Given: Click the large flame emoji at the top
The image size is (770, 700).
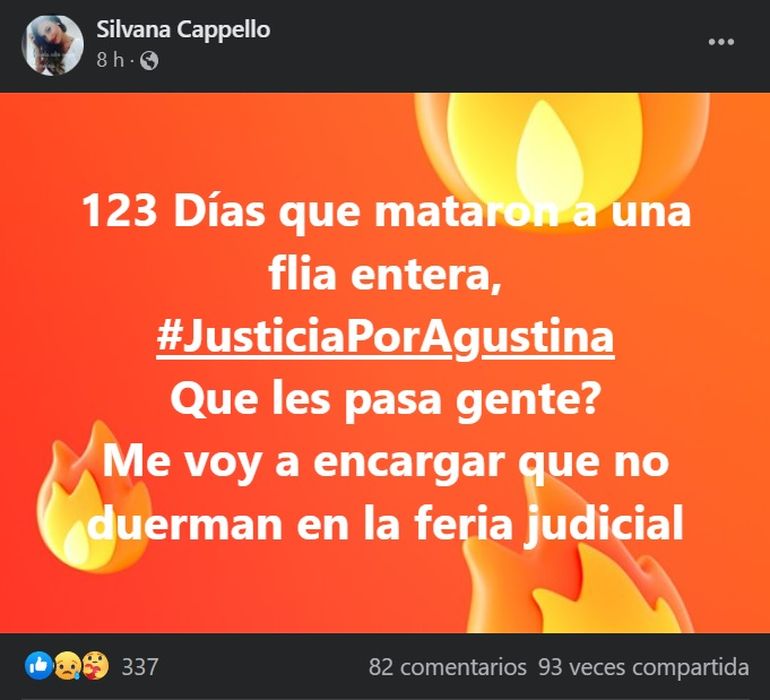Looking at the screenshot, I should [561, 150].
